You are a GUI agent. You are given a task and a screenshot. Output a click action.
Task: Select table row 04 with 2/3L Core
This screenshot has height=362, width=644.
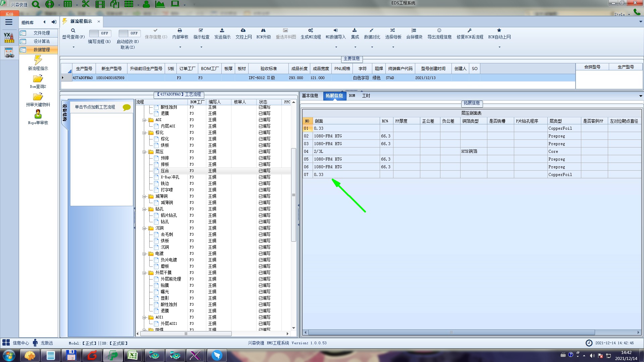pos(472,152)
